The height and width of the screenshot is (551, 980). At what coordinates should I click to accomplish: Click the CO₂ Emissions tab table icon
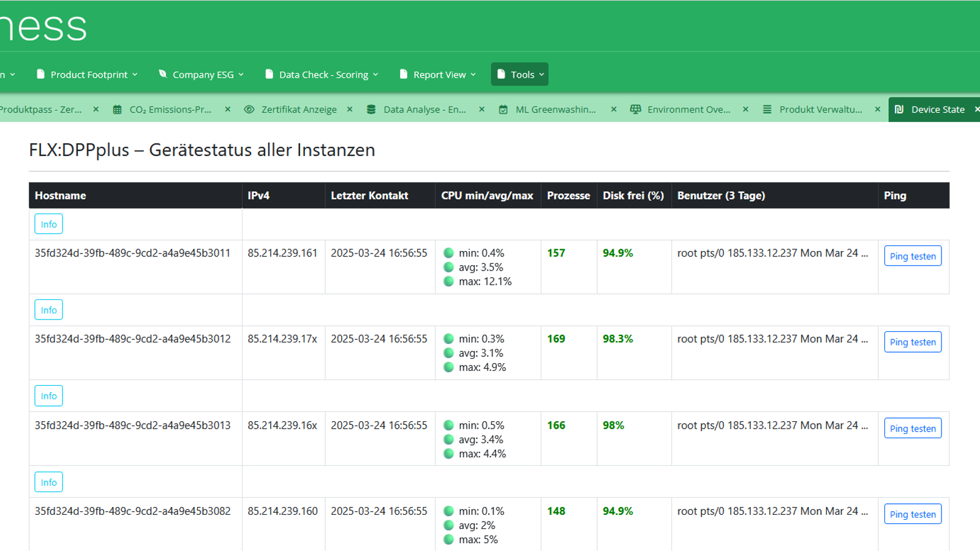pos(117,110)
